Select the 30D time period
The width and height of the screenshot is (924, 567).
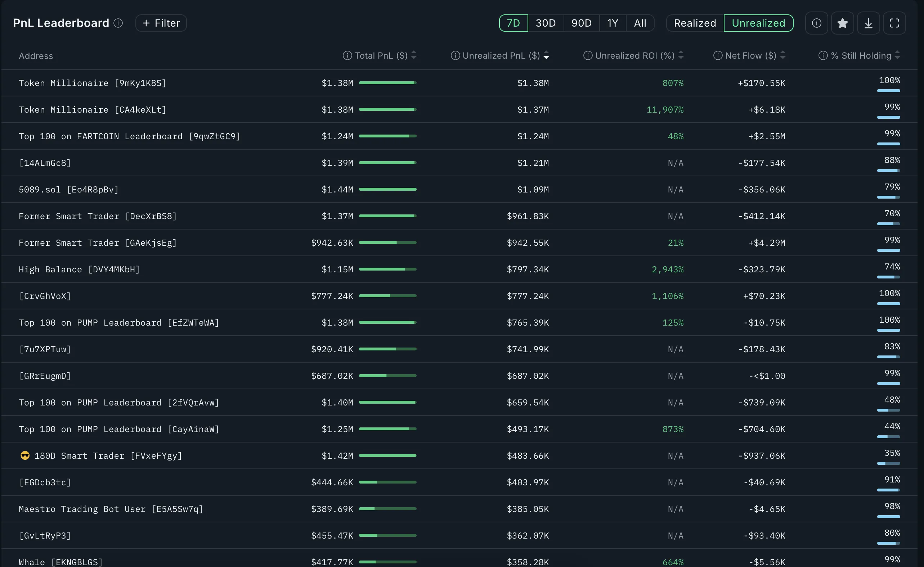click(545, 23)
